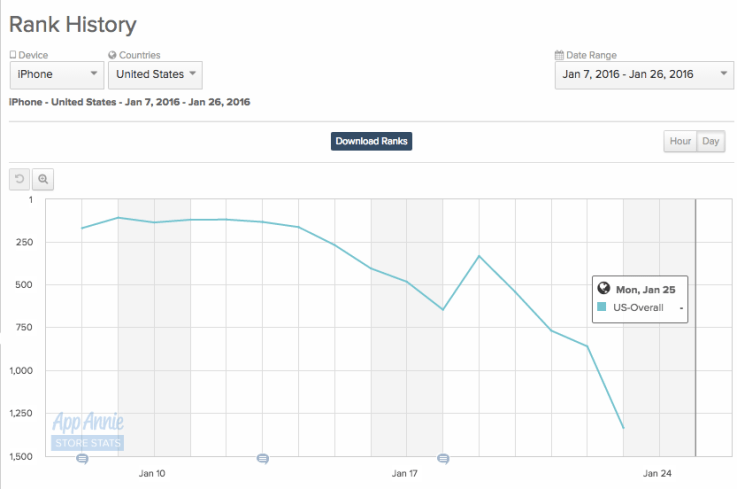Click the Jan 10 axis label
737x489 pixels.
(153, 473)
